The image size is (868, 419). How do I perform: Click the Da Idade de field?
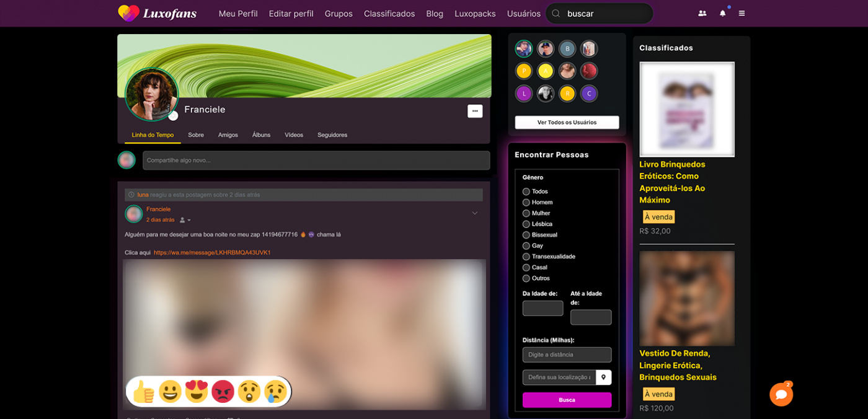[x=543, y=308]
